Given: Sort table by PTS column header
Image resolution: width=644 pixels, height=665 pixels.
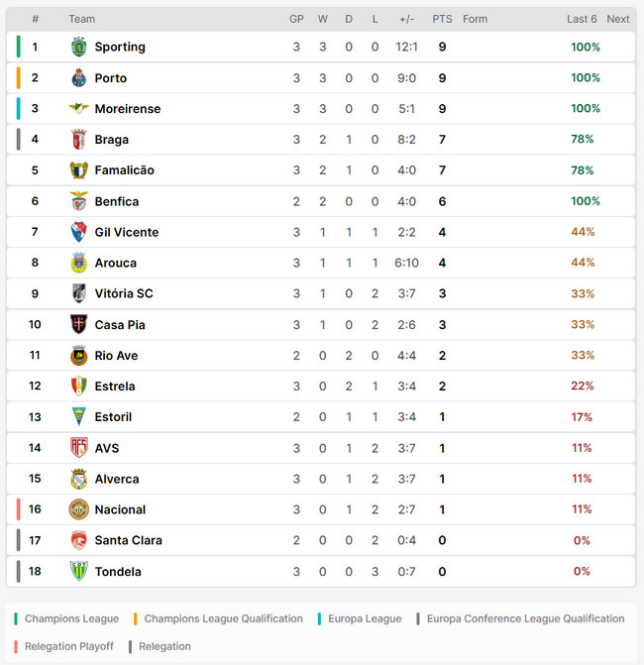Looking at the screenshot, I should click(x=442, y=19).
